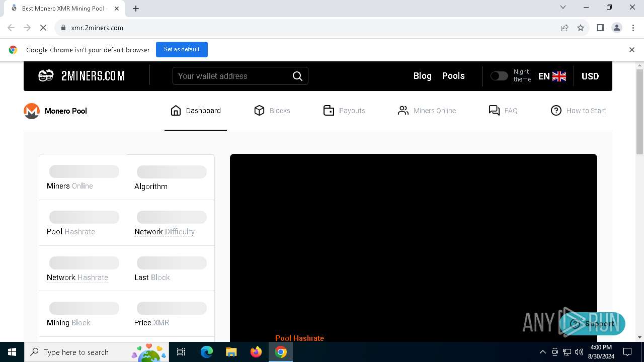Open the Blog link
This screenshot has height=362, width=644.
click(422, 76)
